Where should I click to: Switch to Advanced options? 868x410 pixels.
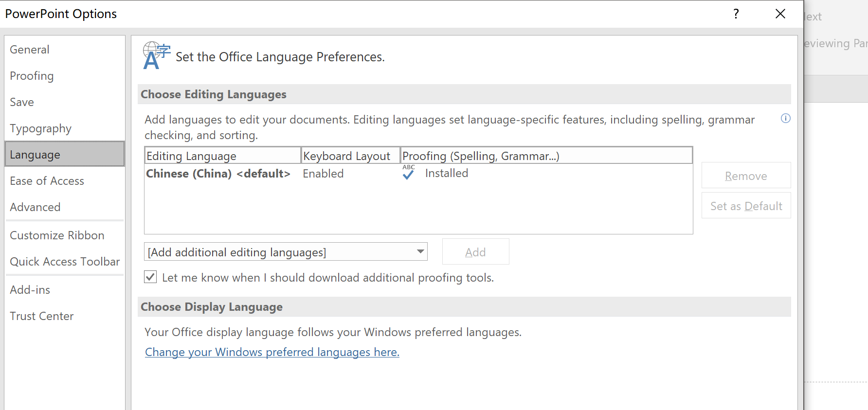tap(64, 207)
